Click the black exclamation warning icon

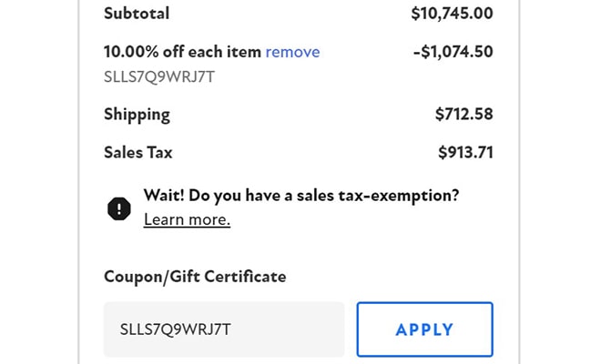(x=119, y=207)
